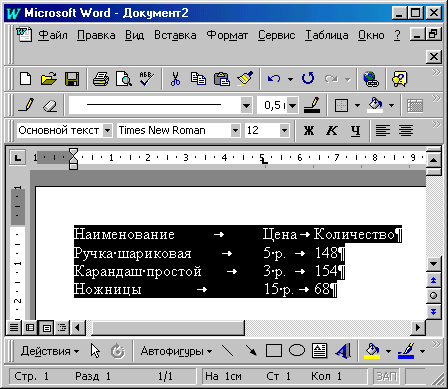Click Next Page double-arrow button
This screenshot has height=389, width=448.
pyautogui.click(x=433, y=311)
